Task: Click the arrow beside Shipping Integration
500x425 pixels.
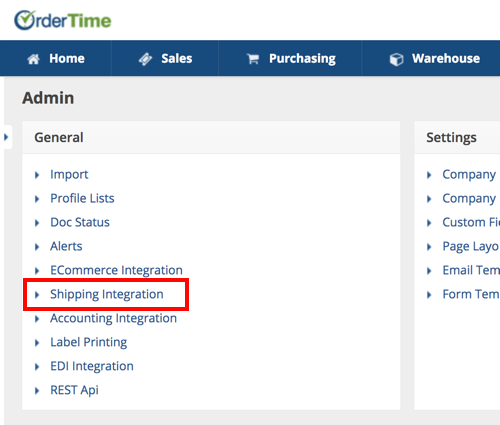Action: [37, 295]
